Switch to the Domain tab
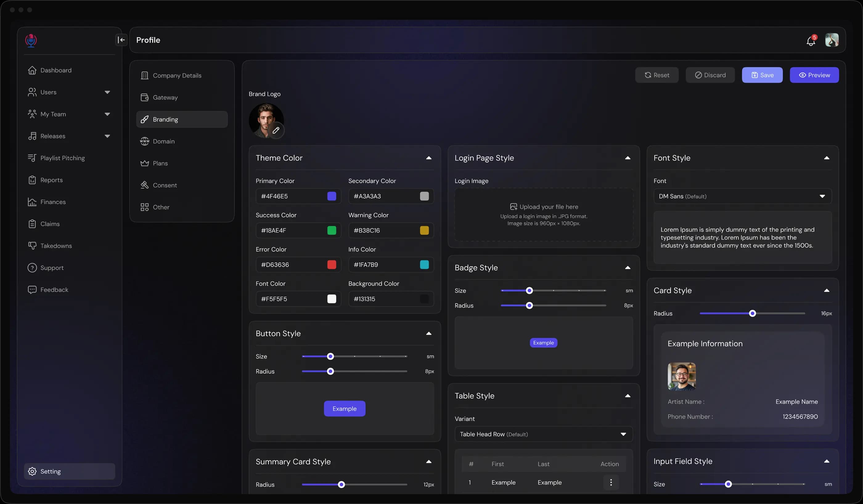The image size is (863, 504). (x=182, y=141)
